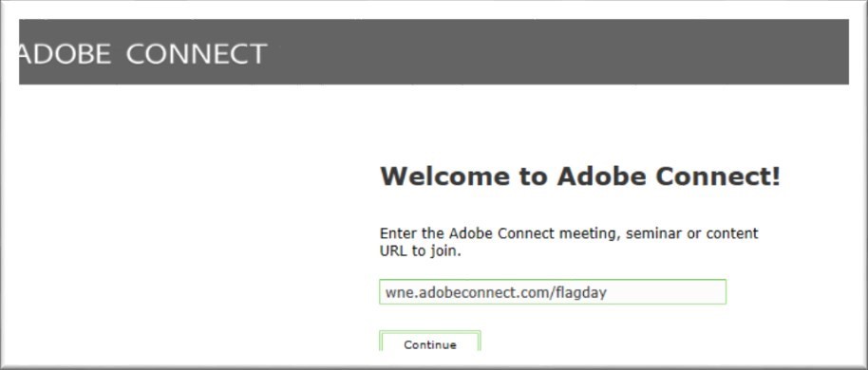The image size is (868, 370).
Task: Click empty space inside the URL box
Action: coord(667,292)
